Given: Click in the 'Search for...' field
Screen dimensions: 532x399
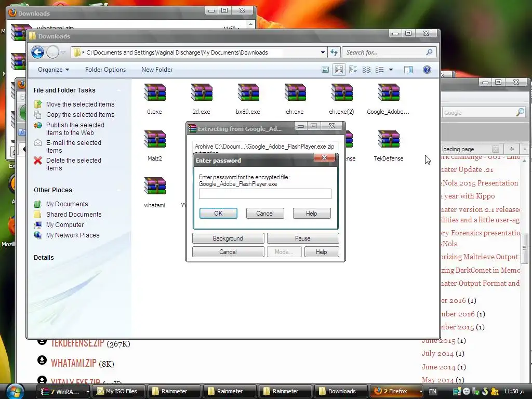Looking at the screenshot, I should (x=383, y=52).
